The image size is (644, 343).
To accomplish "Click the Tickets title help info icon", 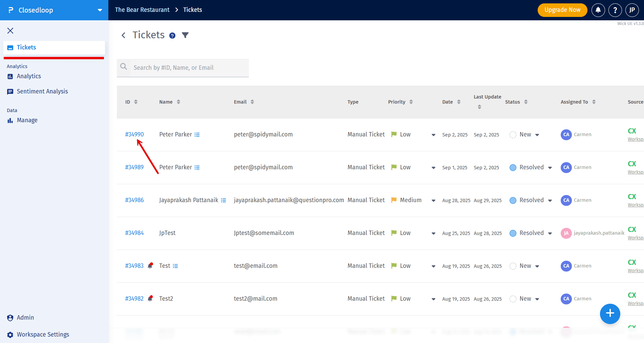I will (x=172, y=36).
